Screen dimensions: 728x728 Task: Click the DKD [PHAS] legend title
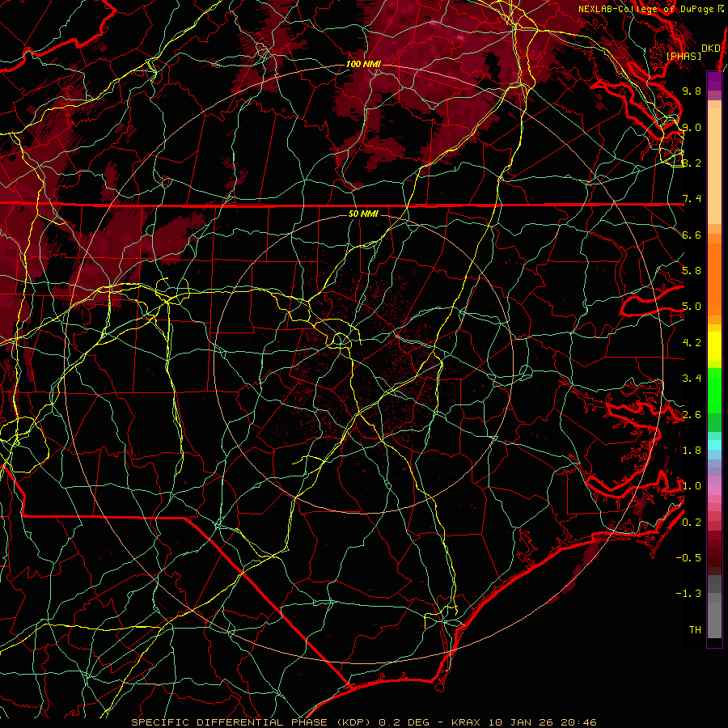point(692,52)
